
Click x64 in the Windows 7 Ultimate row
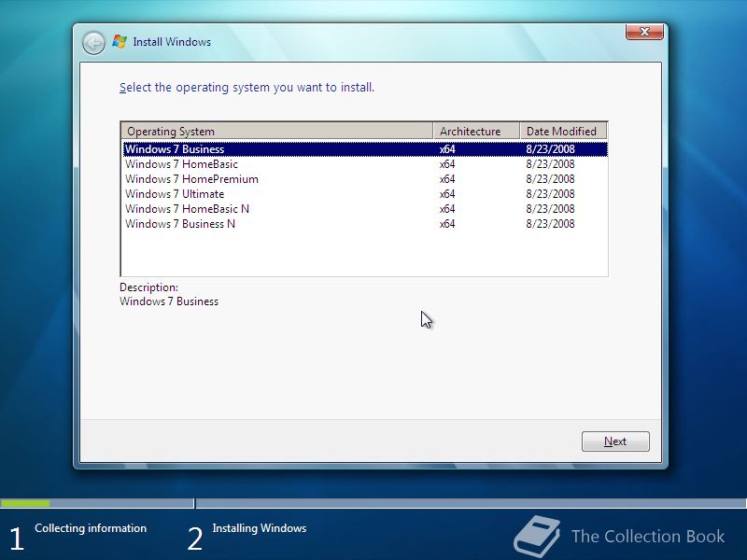[447, 194]
